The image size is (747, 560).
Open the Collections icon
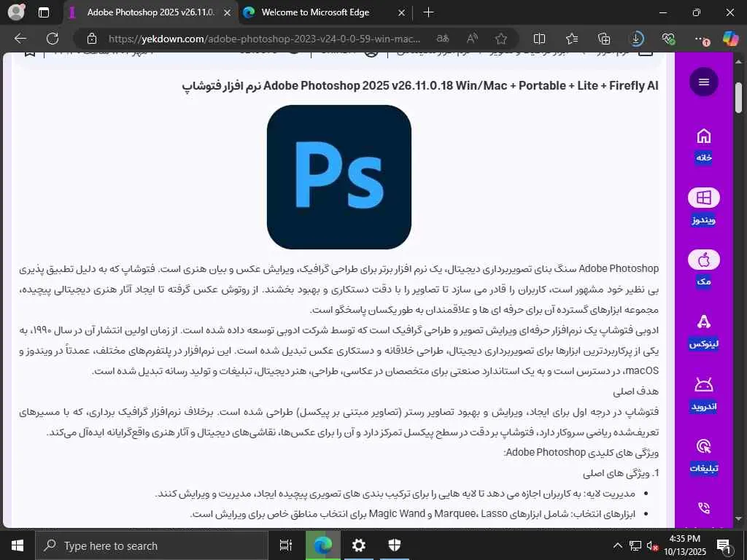[x=604, y=39]
